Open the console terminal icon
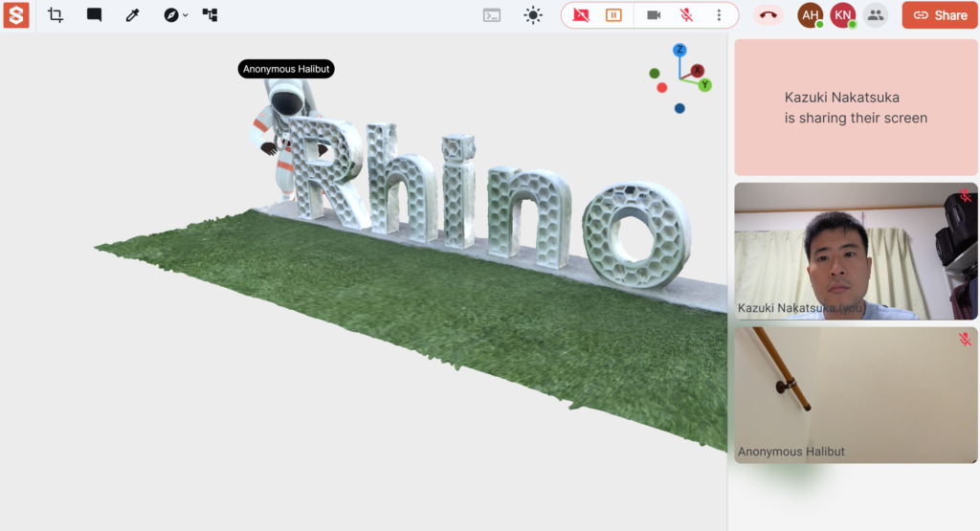Screen dimensions: 980x531 pyautogui.click(x=492, y=15)
